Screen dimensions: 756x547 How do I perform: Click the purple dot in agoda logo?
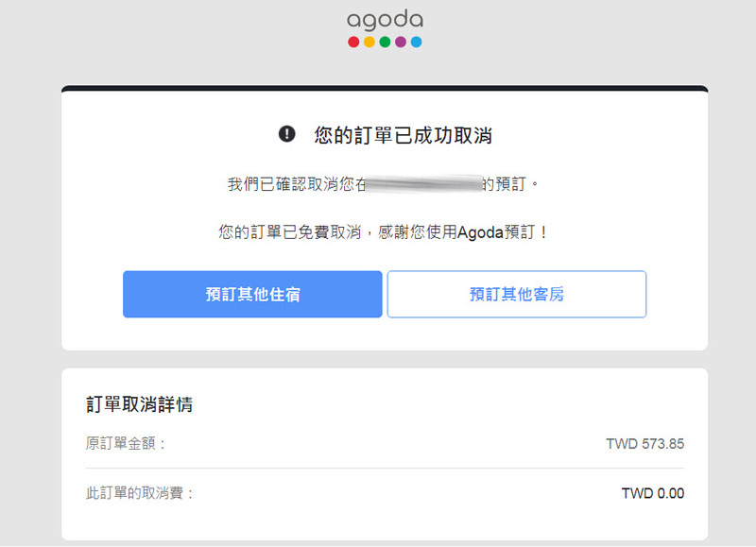click(401, 42)
